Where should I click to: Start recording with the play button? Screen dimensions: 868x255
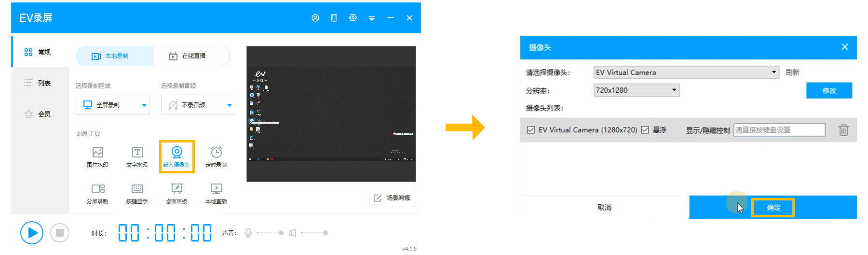click(32, 233)
